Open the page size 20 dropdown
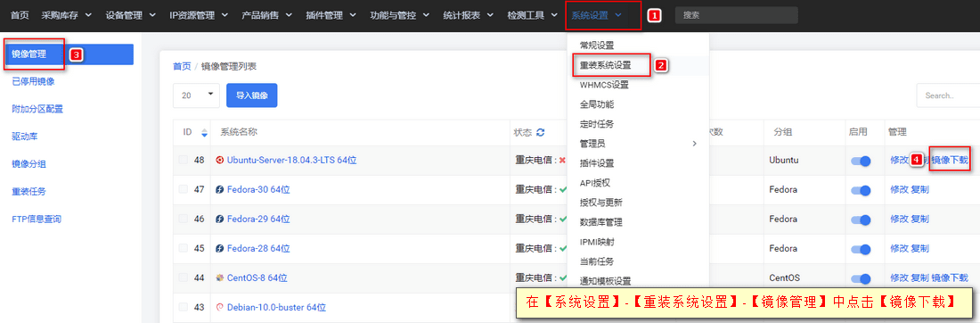The width and height of the screenshot is (980, 323). 196,95
